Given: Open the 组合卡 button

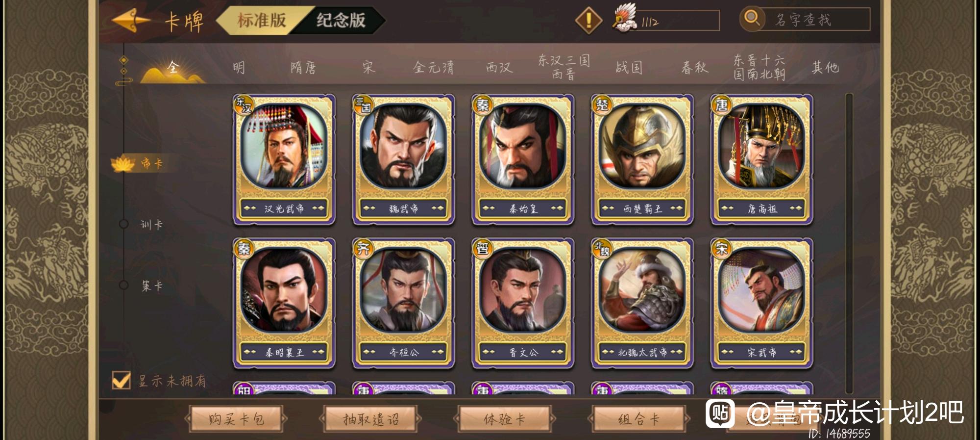Looking at the screenshot, I should (x=639, y=419).
